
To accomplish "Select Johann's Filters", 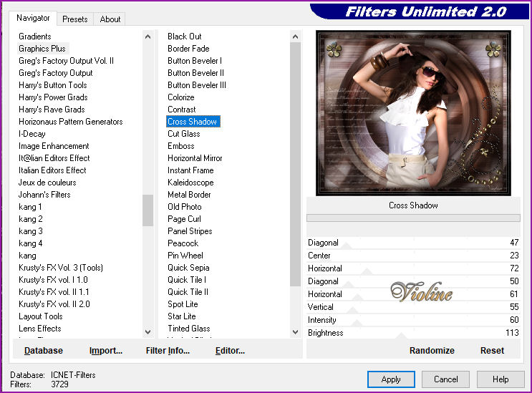I will point(44,195).
